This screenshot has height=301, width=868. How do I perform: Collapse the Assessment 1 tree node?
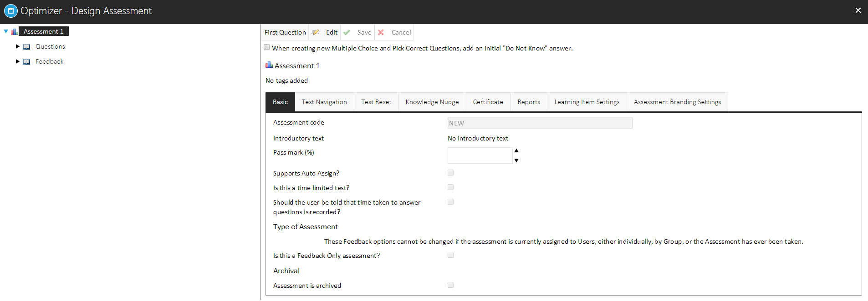click(6, 31)
